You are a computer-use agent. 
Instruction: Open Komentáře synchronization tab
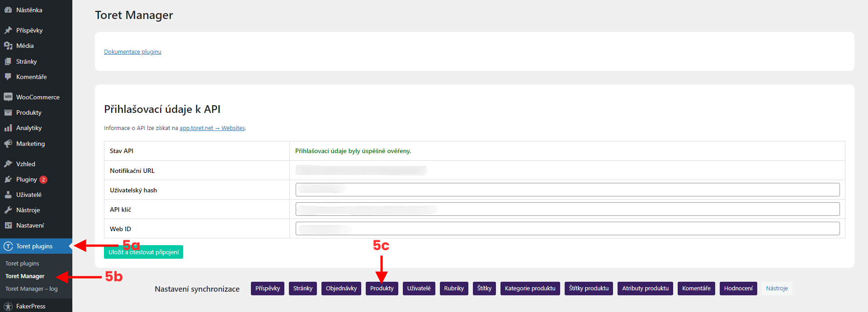pyautogui.click(x=696, y=289)
